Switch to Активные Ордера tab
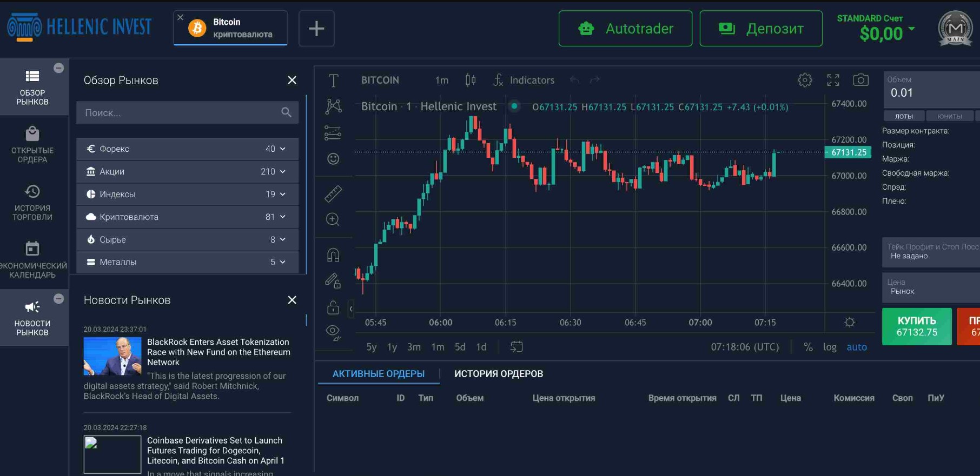980x476 pixels. click(x=379, y=374)
